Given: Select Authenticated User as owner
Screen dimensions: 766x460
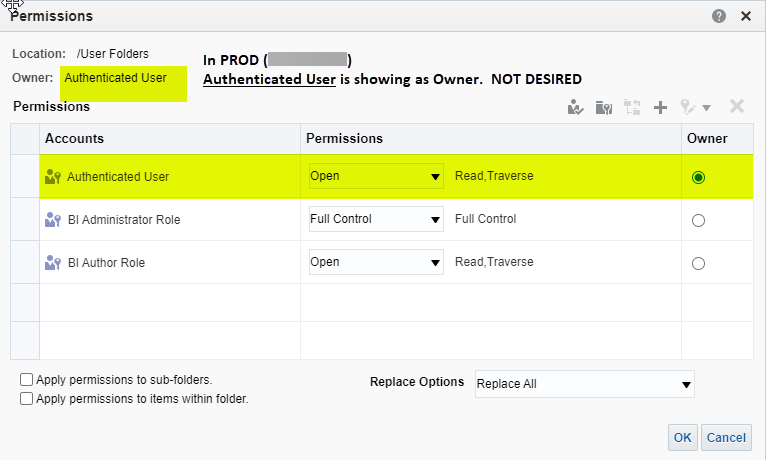Looking at the screenshot, I should (x=698, y=177).
